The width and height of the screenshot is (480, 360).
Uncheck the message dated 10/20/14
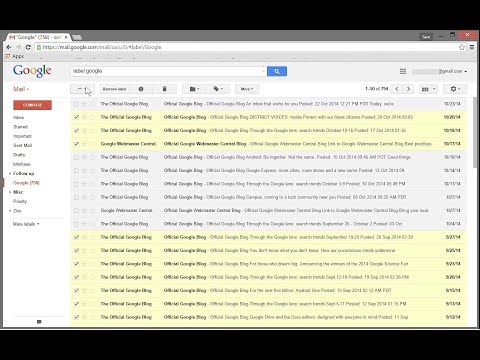76,117
